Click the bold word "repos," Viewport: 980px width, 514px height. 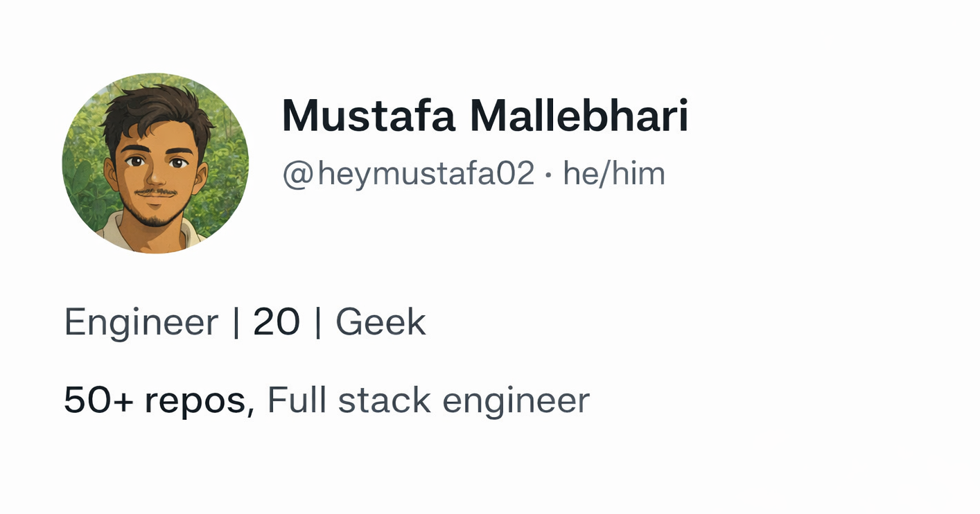(200, 400)
